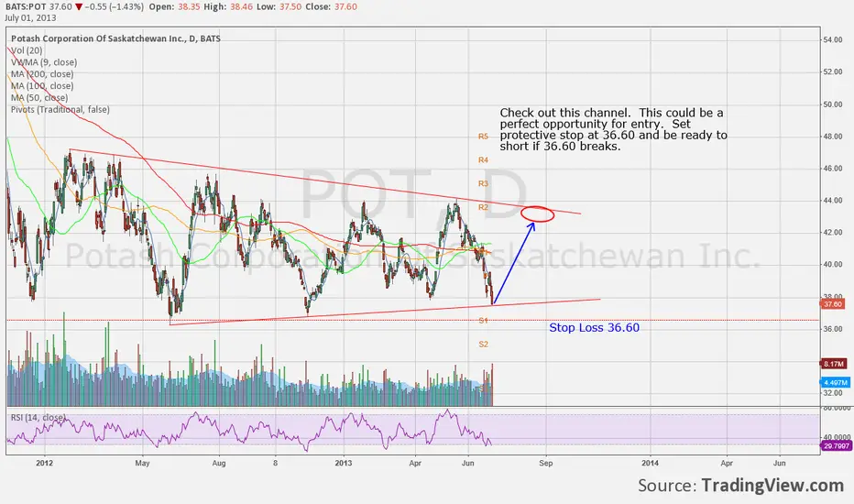Screen dimensions: 854x504
Task: Click the 29.7997 RSI value tag
Action: click(x=836, y=445)
